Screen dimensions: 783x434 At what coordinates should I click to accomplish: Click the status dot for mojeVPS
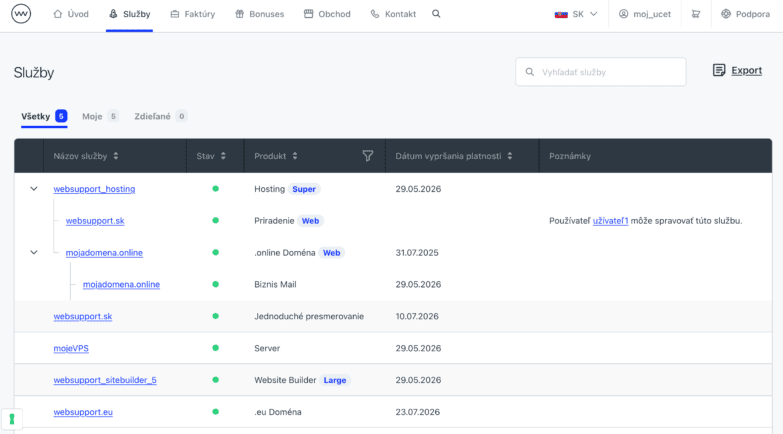pyautogui.click(x=215, y=348)
